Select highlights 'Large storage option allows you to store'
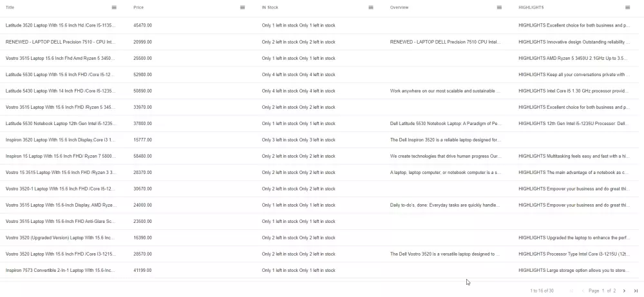 (x=574, y=271)
